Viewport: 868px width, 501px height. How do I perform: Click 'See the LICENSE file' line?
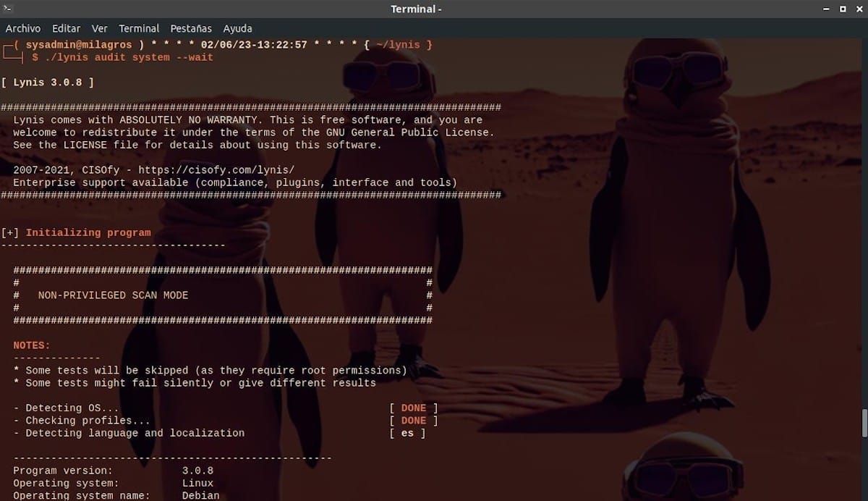pos(197,145)
